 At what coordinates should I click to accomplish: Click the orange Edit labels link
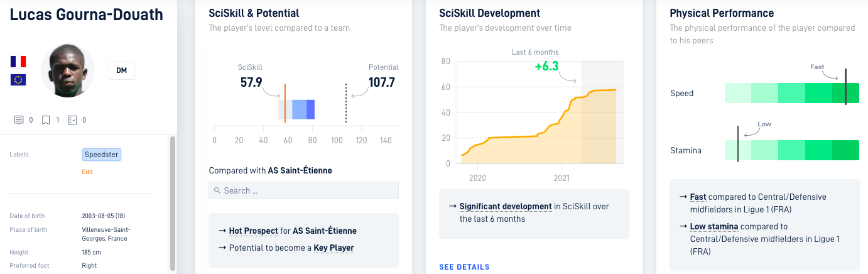point(87,172)
